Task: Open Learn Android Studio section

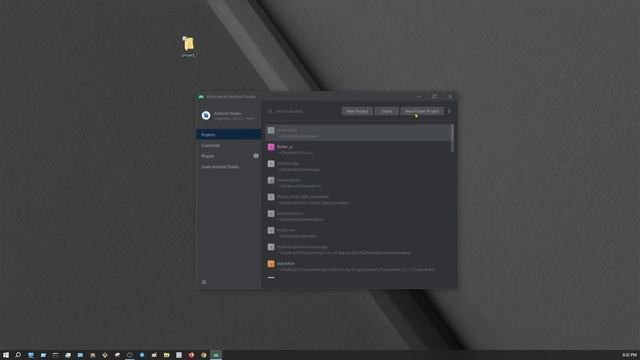Action: point(220,167)
